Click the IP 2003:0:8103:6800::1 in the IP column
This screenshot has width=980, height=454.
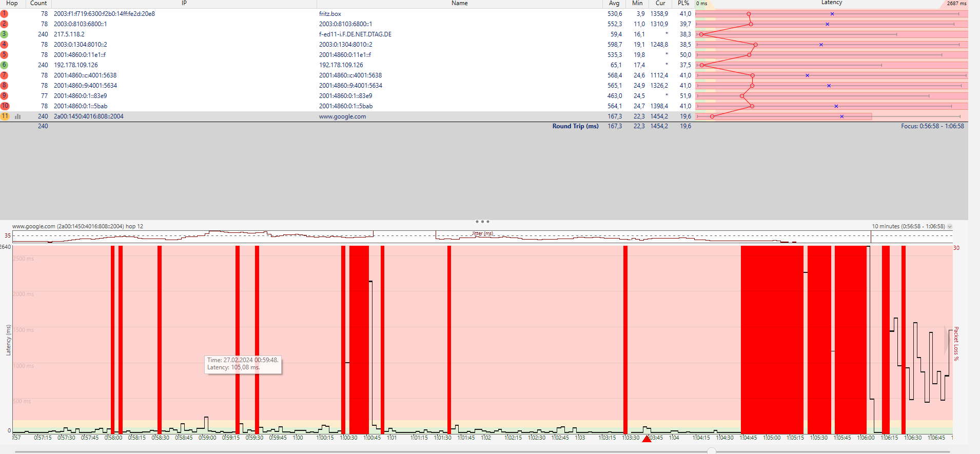pyautogui.click(x=81, y=24)
